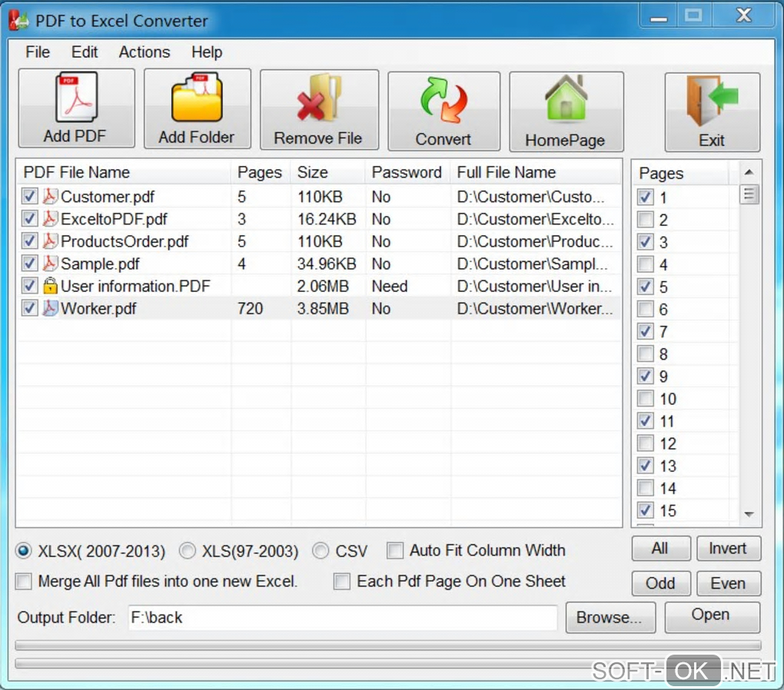Click the PDF icon beside Worker.pdf

click(x=49, y=308)
